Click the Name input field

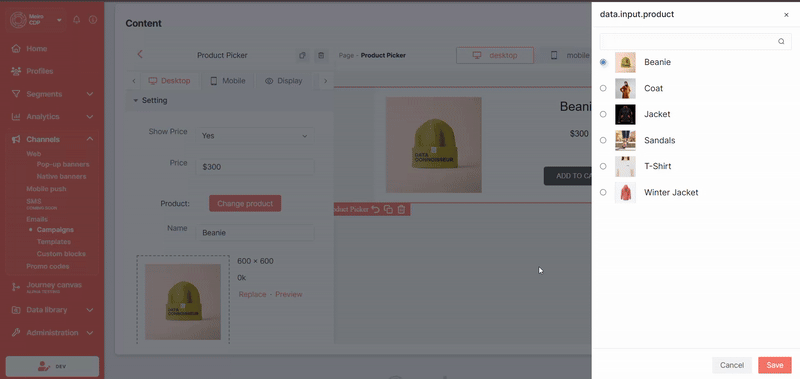coord(255,233)
